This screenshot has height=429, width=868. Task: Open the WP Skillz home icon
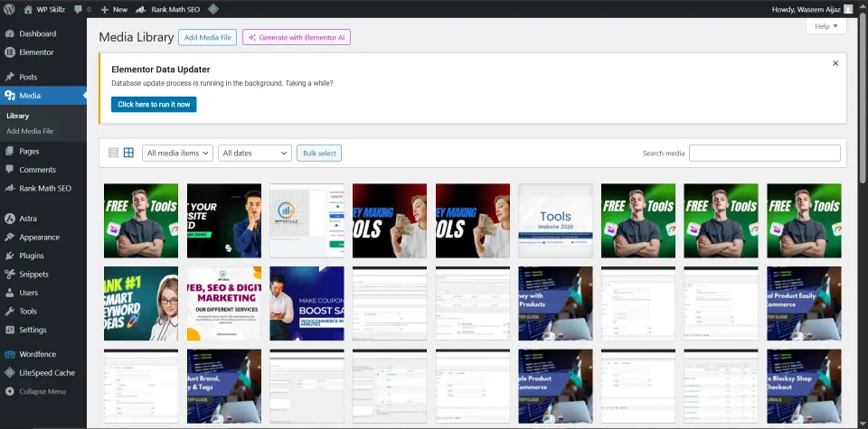(28, 9)
